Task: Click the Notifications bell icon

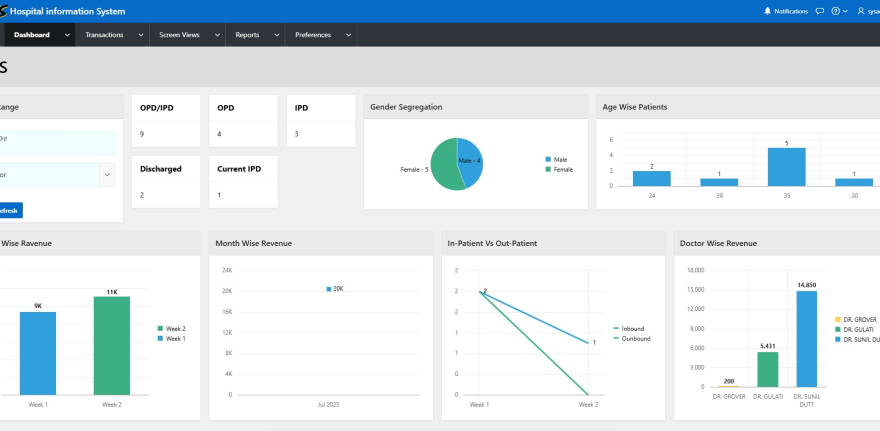Action: 768,11
